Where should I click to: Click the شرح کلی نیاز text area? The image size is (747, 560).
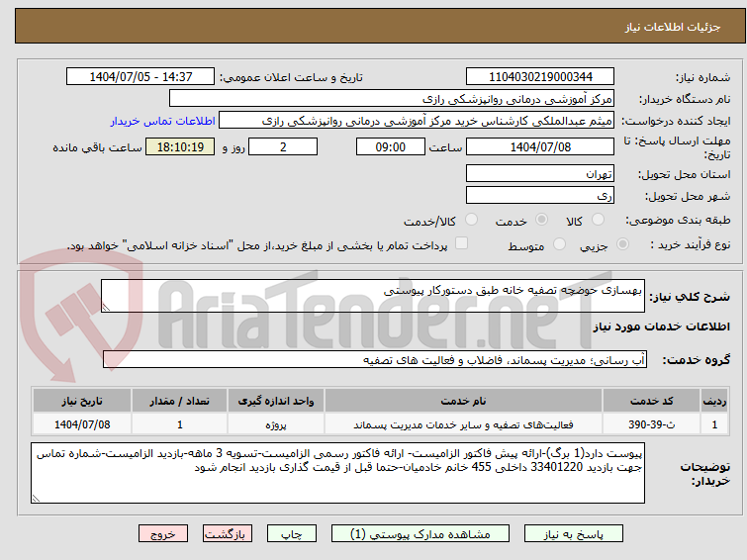click(x=373, y=296)
